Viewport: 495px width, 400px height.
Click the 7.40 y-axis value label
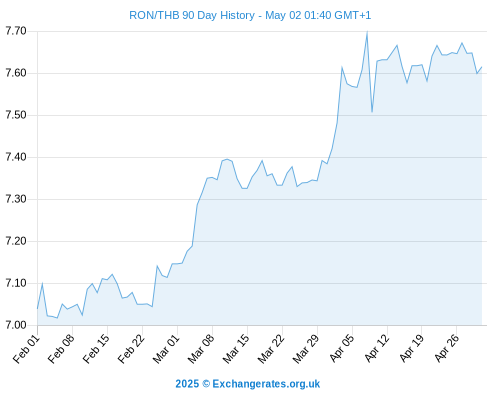click(16, 157)
